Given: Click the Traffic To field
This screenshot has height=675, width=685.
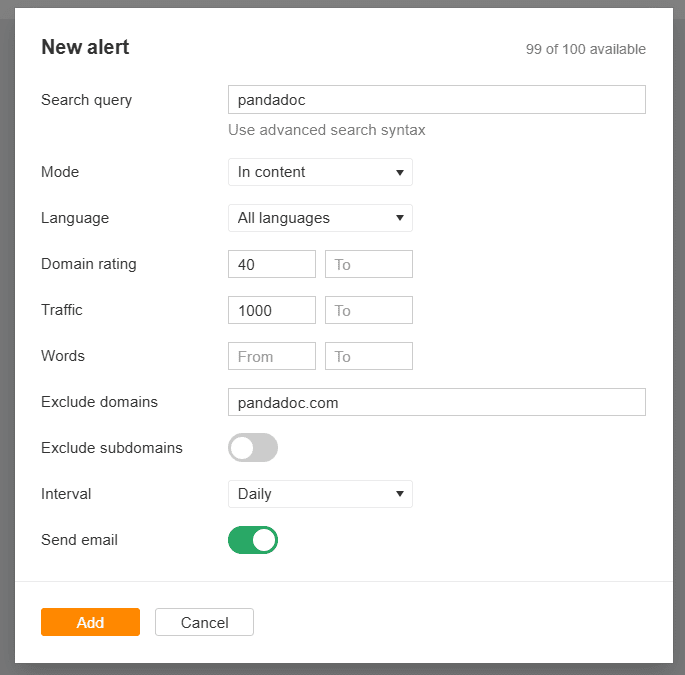Looking at the screenshot, I should (369, 310).
